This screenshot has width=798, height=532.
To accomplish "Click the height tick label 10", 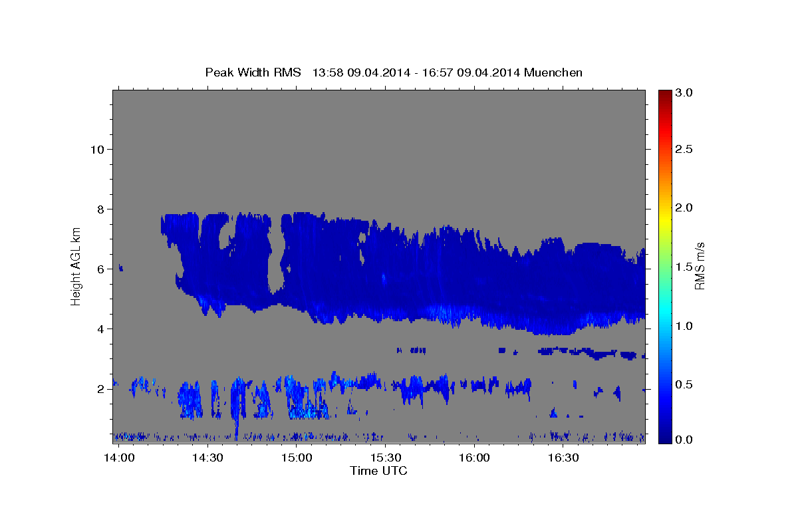I will coord(96,149).
